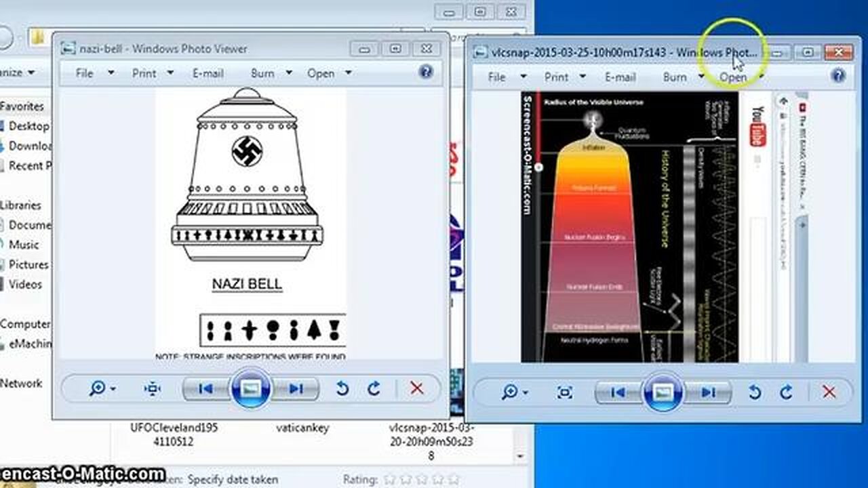Image resolution: width=868 pixels, height=488 pixels.
Task: Open File menu in vlcsnap viewer
Action: [497, 77]
